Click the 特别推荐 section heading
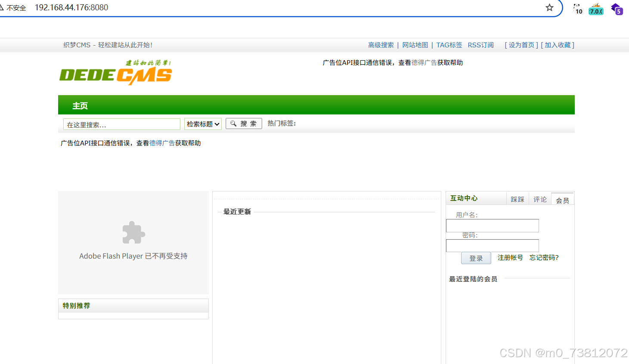This screenshot has width=629, height=364. click(76, 305)
